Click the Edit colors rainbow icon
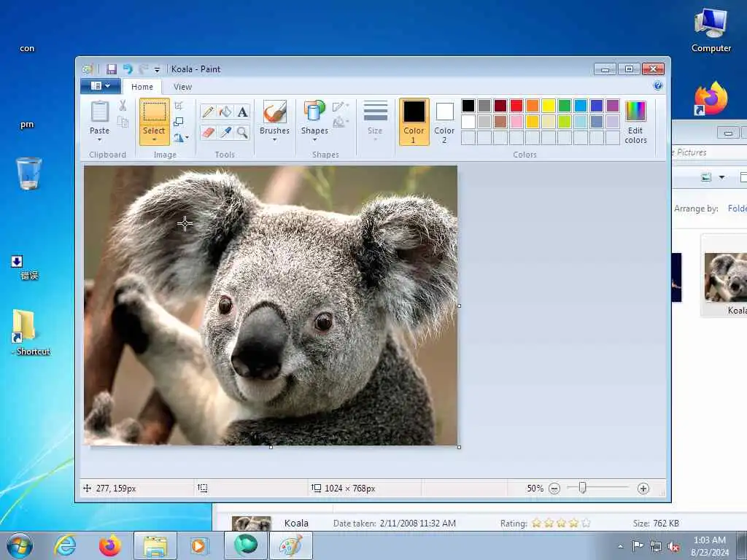Image resolution: width=747 pixels, height=560 pixels. 635,112
